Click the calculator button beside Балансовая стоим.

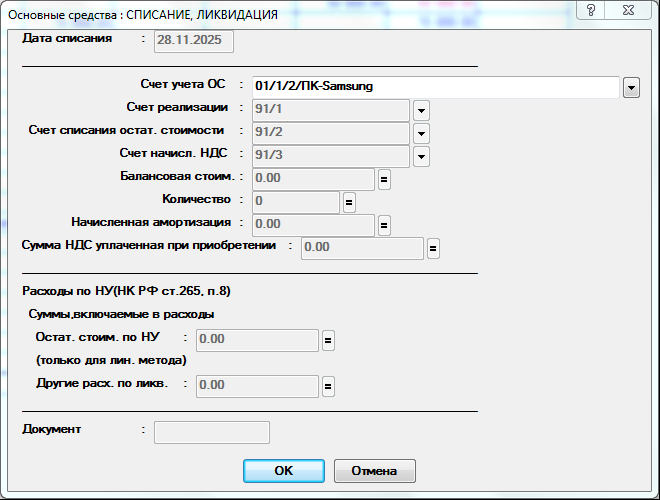[x=384, y=180]
